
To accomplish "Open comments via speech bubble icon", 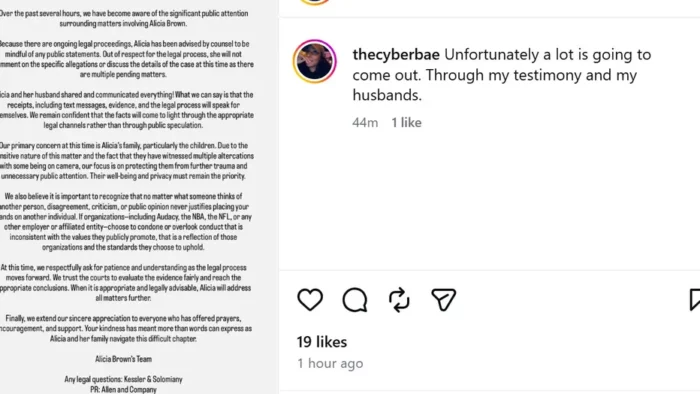I will pos(355,300).
